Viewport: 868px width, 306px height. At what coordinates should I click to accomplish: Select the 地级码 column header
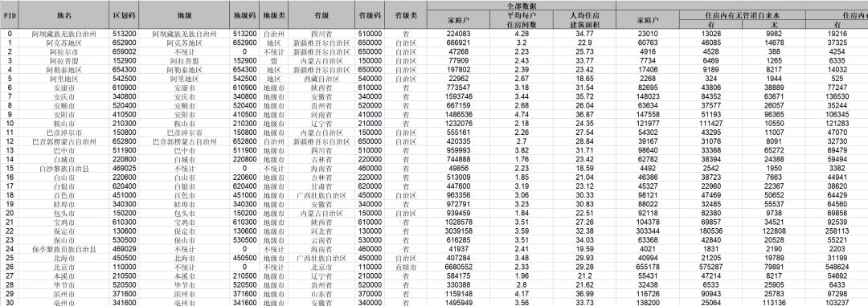(244, 16)
